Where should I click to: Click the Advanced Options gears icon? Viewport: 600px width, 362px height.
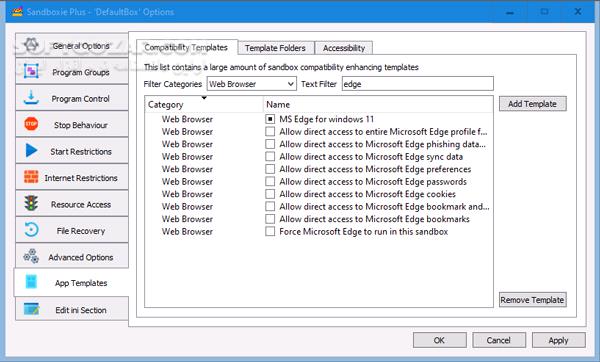(31, 256)
